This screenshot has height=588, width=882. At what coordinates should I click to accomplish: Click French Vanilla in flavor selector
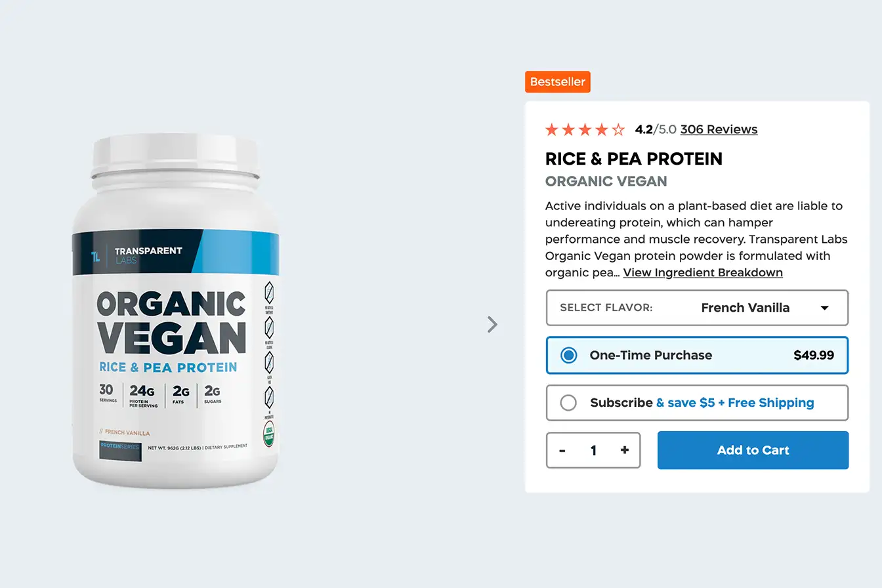tap(745, 308)
